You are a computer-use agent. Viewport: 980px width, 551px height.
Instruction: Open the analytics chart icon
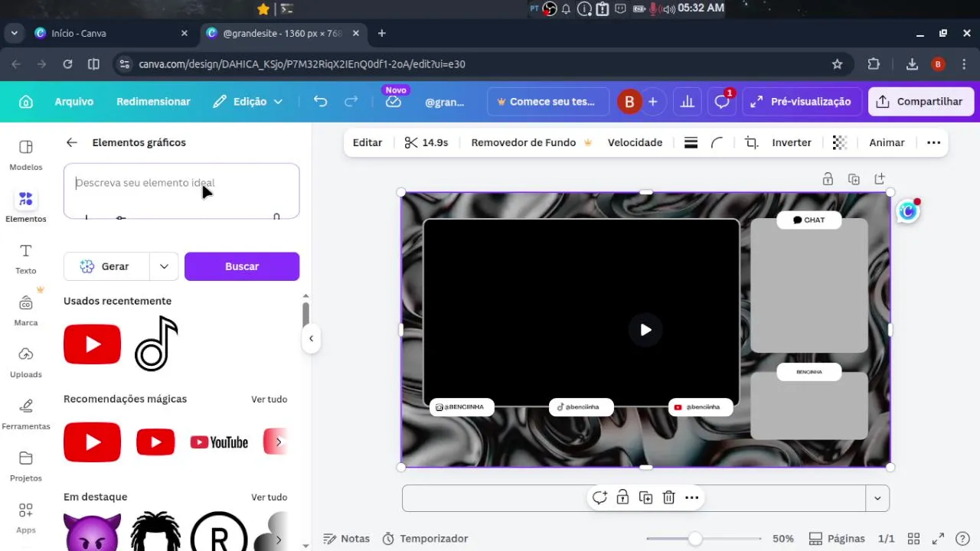coord(688,102)
